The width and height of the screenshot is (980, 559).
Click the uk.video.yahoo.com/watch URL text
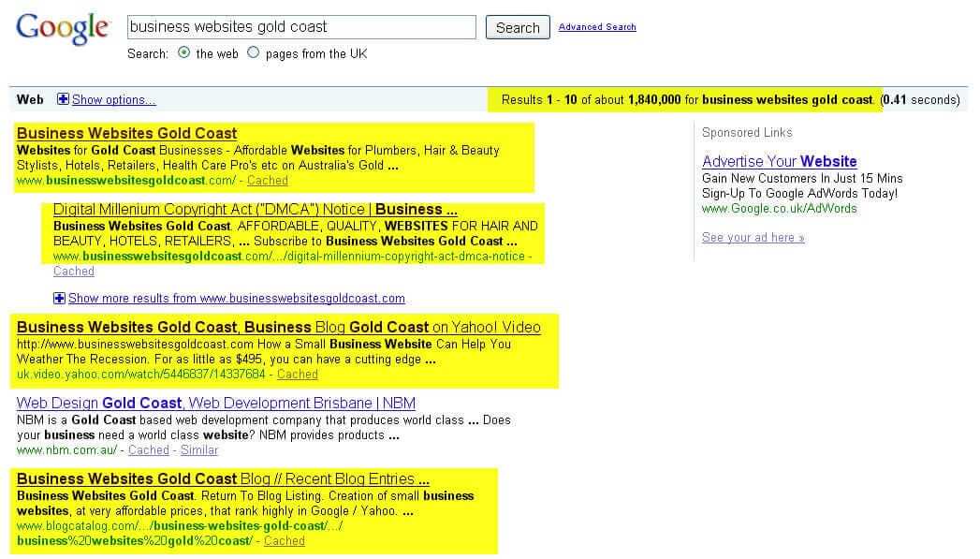(x=141, y=374)
